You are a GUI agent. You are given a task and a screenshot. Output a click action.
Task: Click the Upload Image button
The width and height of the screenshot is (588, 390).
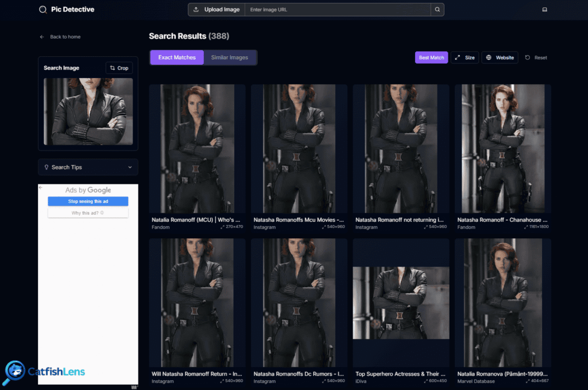[x=216, y=9]
